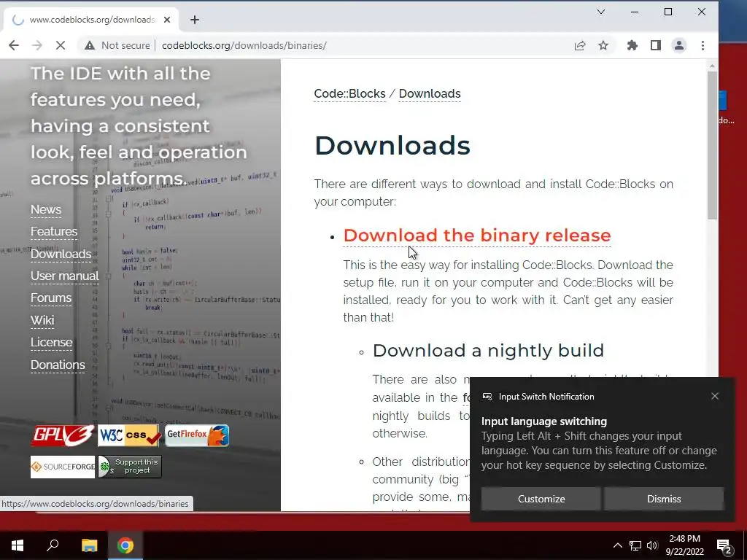This screenshot has height=560, width=747.
Task: Open the License sidebar link
Action: pyautogui.click(x=52, y=343)
